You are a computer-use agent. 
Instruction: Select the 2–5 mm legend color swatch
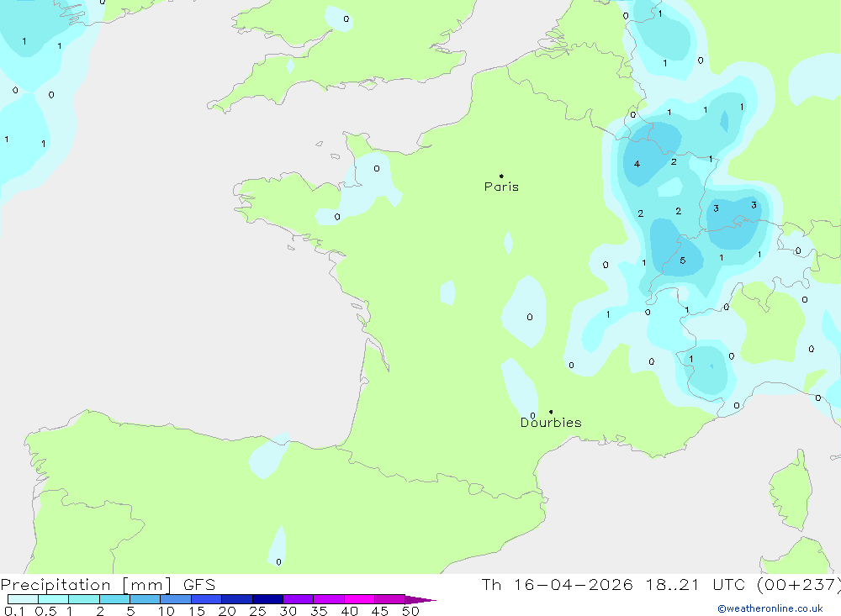(x=114, y=599)
